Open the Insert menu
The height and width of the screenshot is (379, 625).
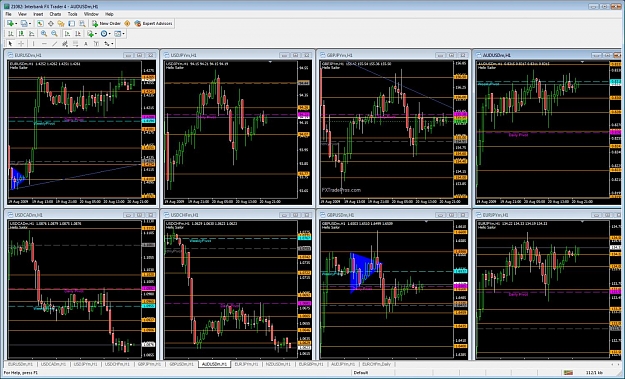38,14
